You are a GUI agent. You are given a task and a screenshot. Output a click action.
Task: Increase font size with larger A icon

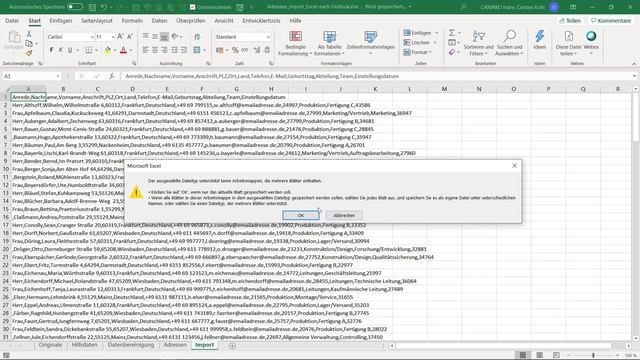coord(120,37)
